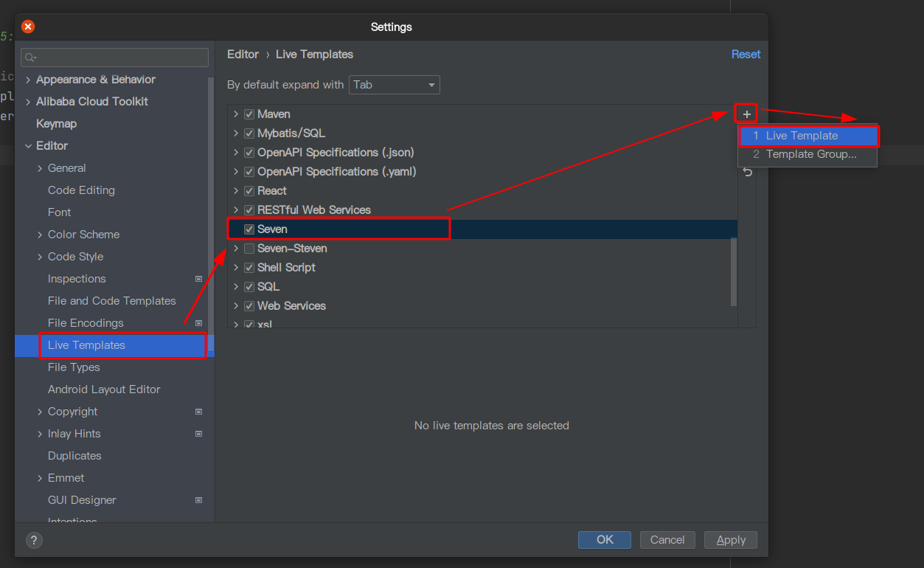Select the Seven–Steven template group row
The height and width of the screenshot is (568, 924).
(x=482, y=249)
